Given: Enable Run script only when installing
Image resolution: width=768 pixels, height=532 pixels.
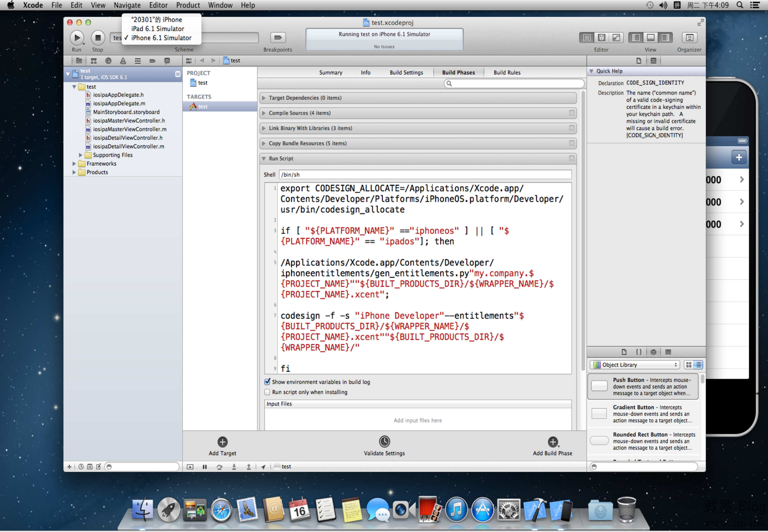Looking at the screenshot, I should (x=267, y=392).
